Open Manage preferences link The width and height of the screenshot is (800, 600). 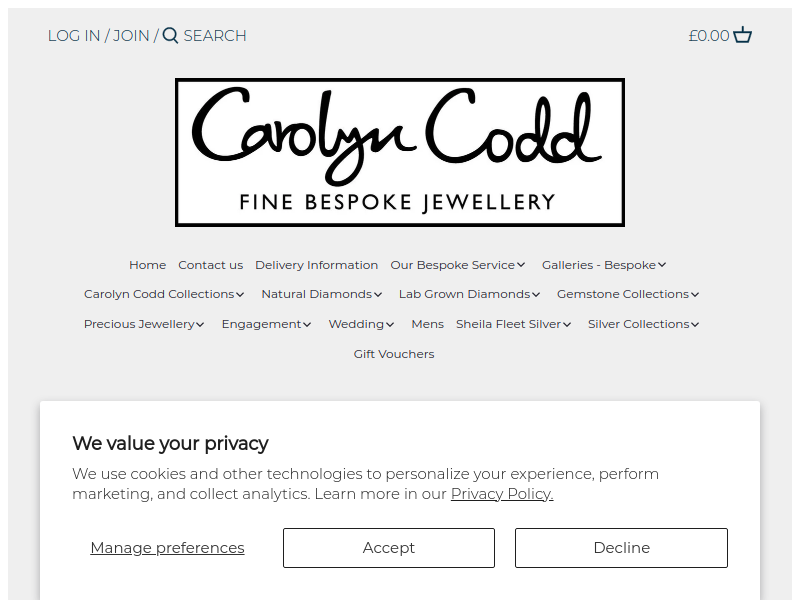pyautogui.click(x=167, y=548)
